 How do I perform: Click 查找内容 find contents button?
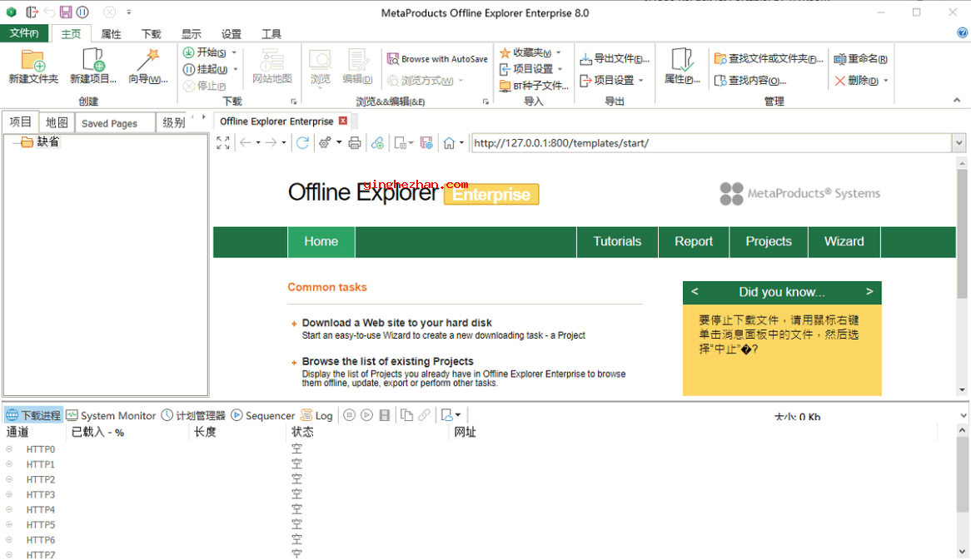(750, 81)
